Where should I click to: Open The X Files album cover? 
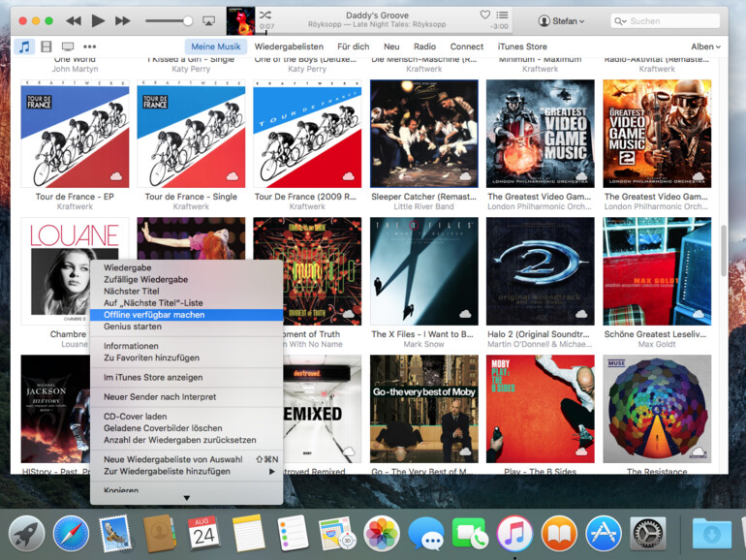tap(424, 271)
